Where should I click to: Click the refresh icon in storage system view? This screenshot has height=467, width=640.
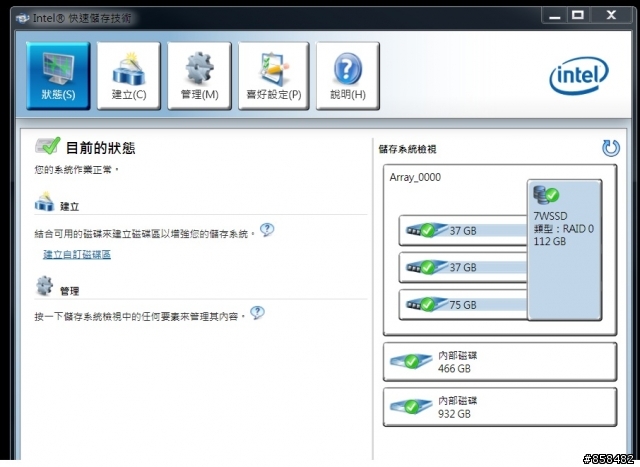(611, 148)
